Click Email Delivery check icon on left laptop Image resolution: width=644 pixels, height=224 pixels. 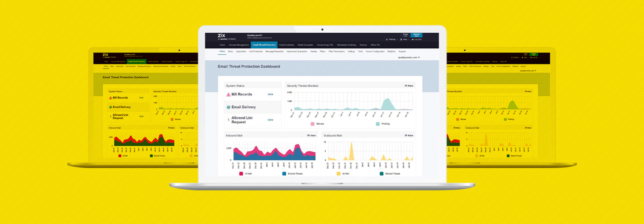[111, 107]
